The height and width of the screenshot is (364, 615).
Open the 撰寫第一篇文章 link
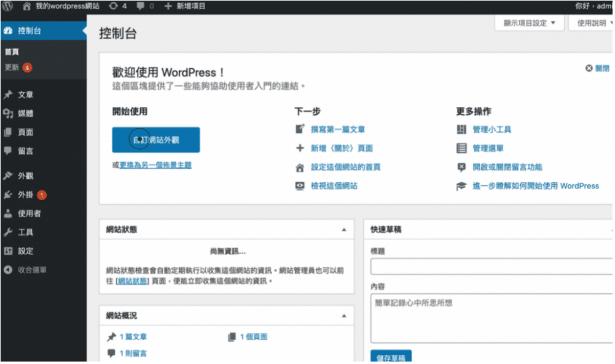coord(338,130)
